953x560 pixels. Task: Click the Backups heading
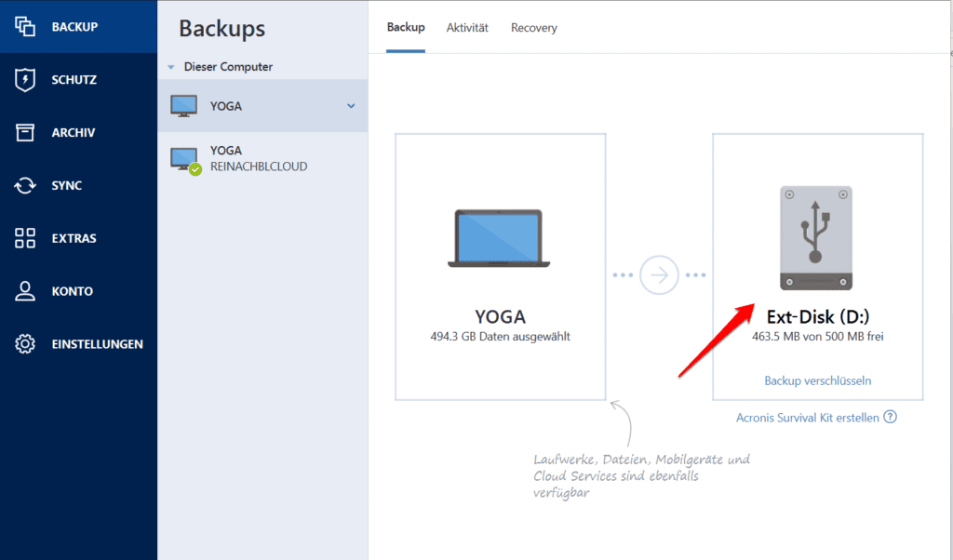(221, 29)
